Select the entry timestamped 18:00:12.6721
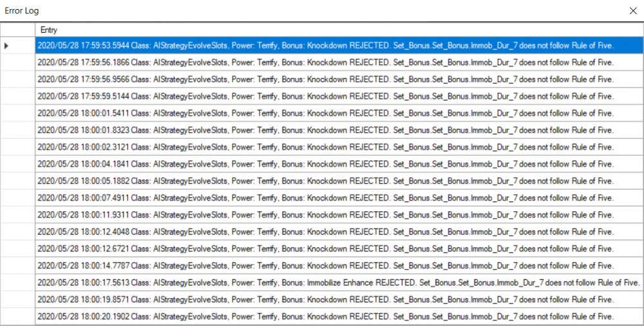Viewport: 644px width, 326px height. (325, 249)
